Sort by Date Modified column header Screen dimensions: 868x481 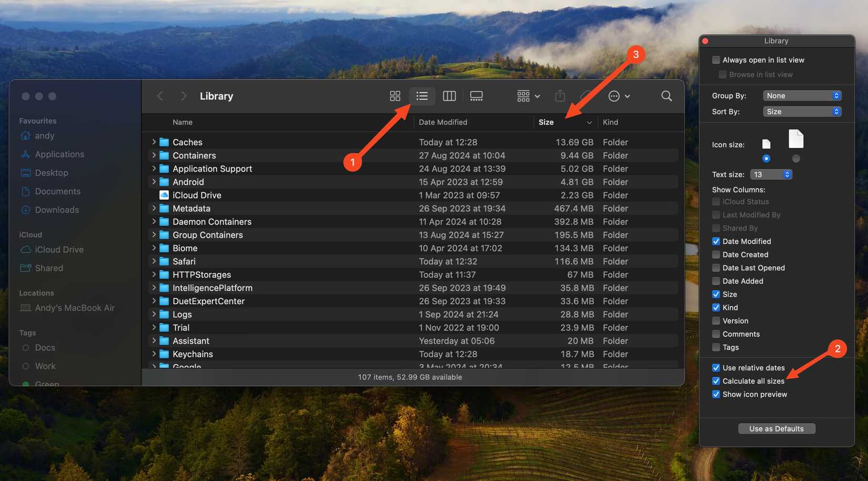point(443,122)
